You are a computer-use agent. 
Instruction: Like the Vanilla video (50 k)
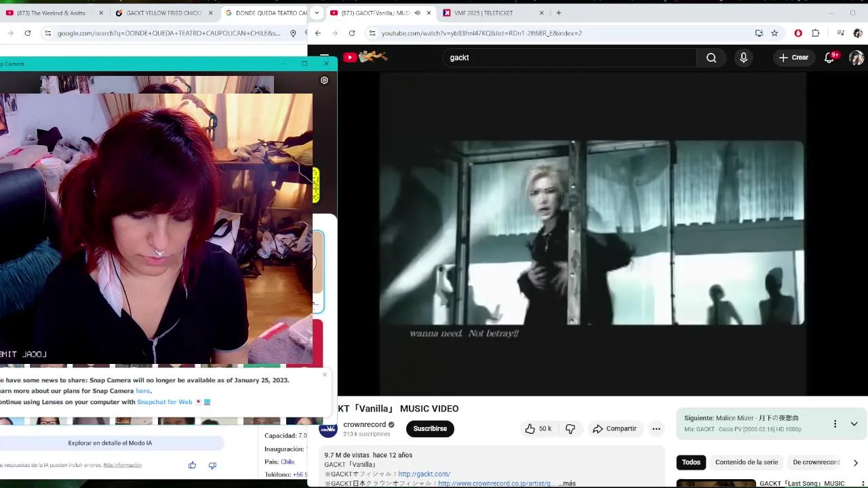click(x=538, y=428)
